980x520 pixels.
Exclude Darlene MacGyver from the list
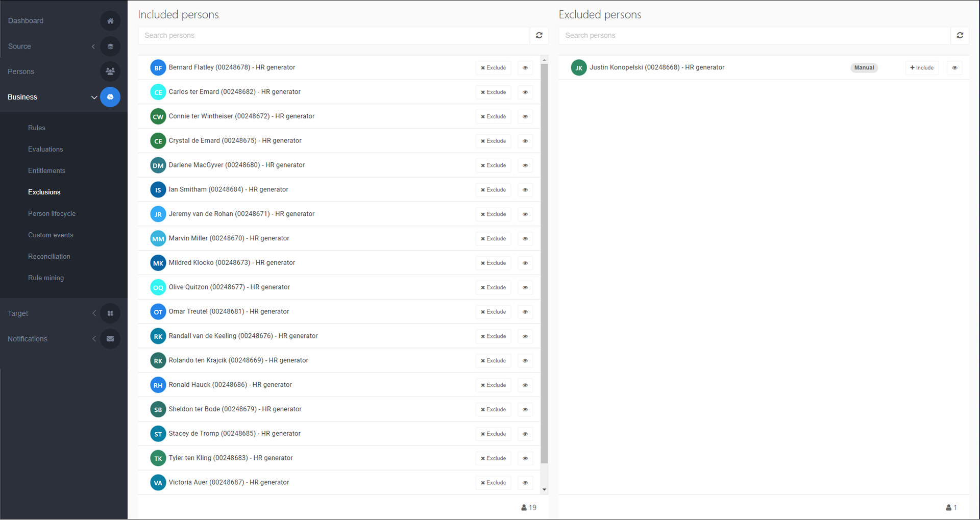(493, 165)
